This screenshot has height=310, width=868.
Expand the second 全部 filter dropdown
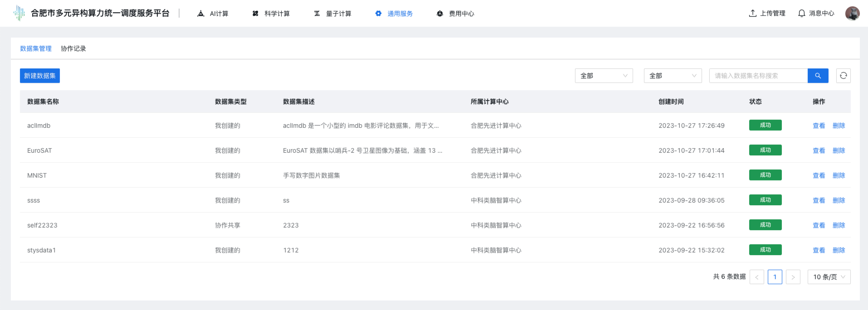[673, 76]
